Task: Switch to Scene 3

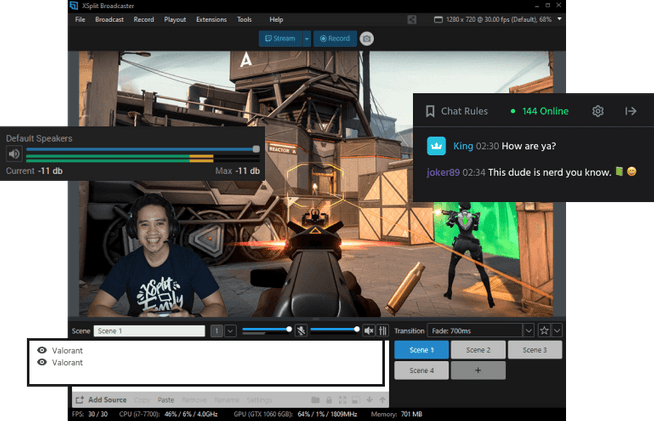Action: tap(535, 350)
